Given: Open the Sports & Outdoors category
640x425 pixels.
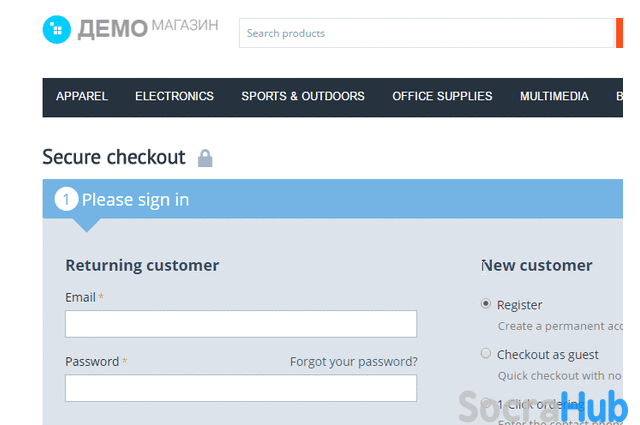Looking at the screenshot, I should point(303,96).
